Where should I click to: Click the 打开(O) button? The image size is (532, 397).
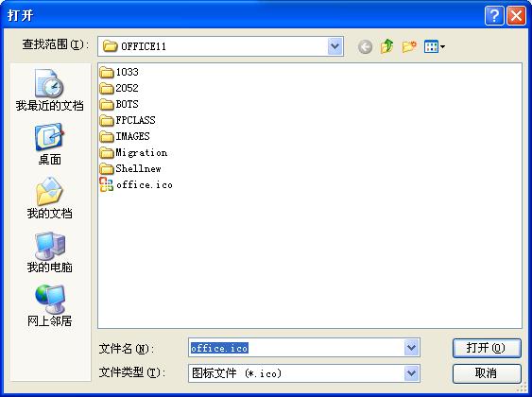click(x=487, y=348)
